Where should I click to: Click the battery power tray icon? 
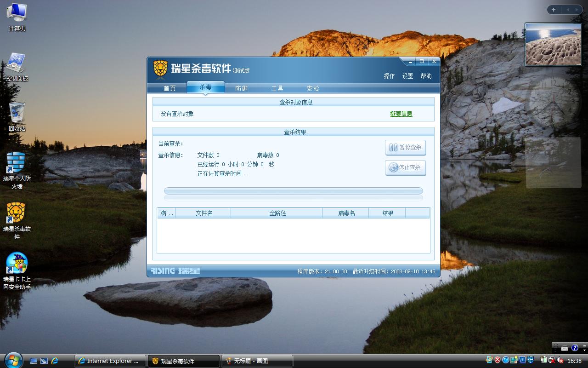pos(543,360)
